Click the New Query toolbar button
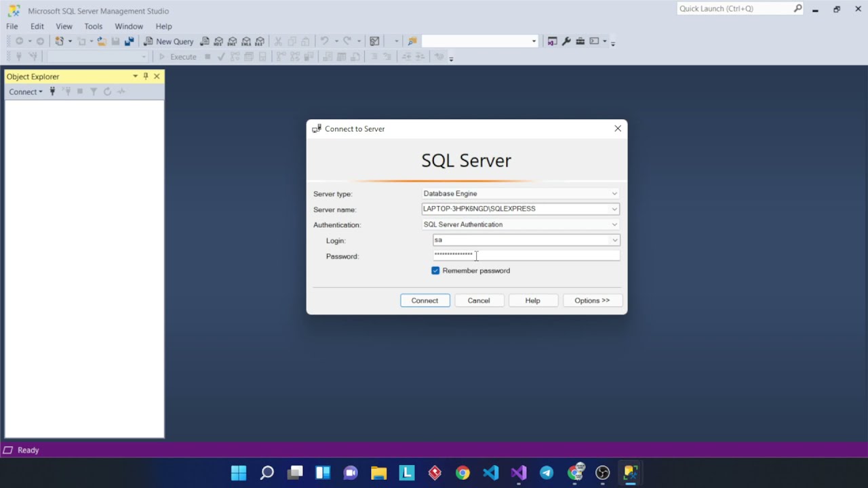 click(x=168, y=41)
